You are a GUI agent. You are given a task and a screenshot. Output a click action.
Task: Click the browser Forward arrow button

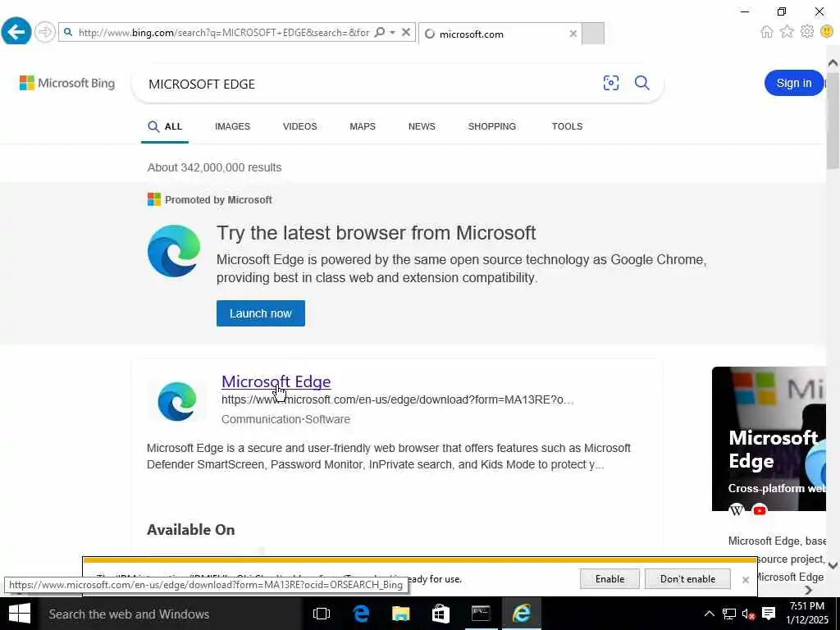pyautogui.click(x=45, y=32)
